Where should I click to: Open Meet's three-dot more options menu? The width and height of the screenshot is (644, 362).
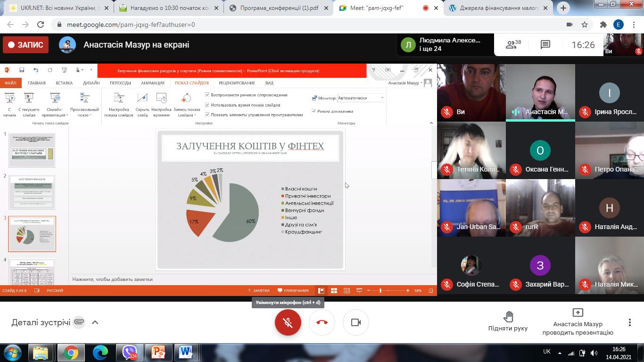(x=629, y=322)
